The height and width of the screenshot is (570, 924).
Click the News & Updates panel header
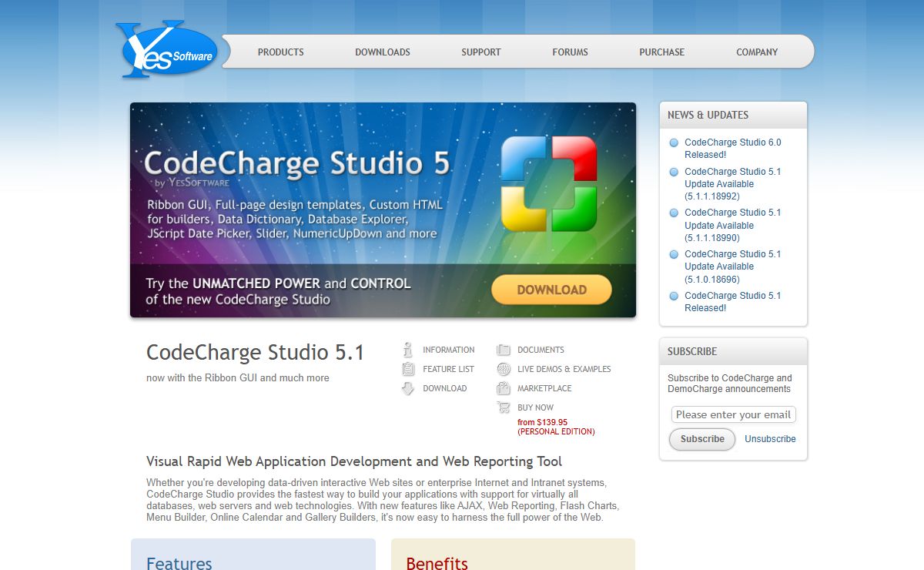pyautogui.click(x=733, y=115)
